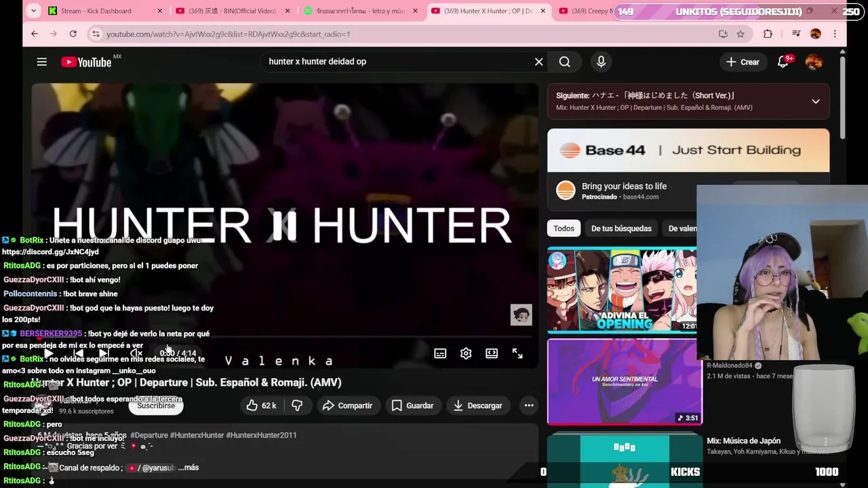This screenshot has width=868, height=488.
Task: Start voice search with microphone icon
Action: coord(601,62)
